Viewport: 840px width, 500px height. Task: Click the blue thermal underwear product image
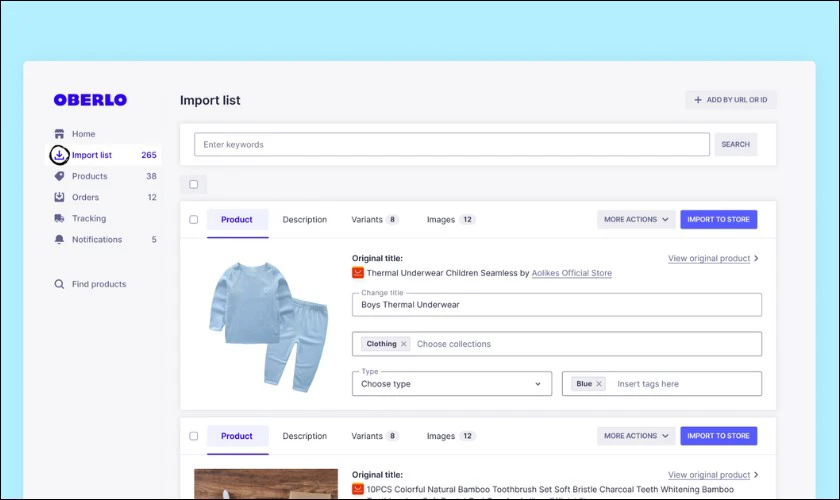click(x=268, y=327)
